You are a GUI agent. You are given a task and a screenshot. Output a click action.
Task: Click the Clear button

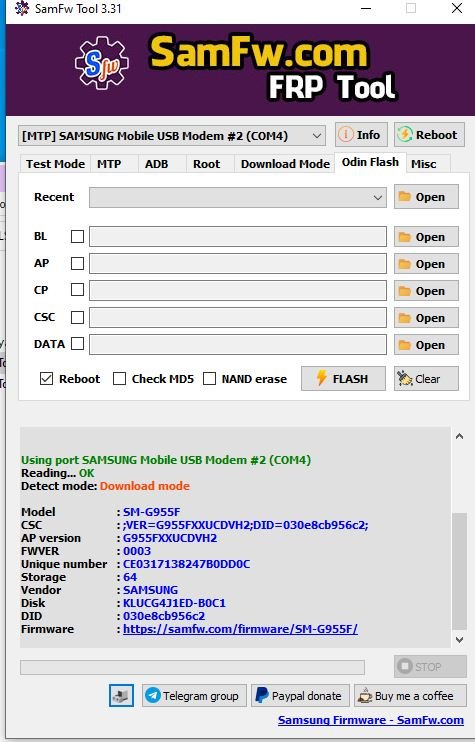[426, 379]
